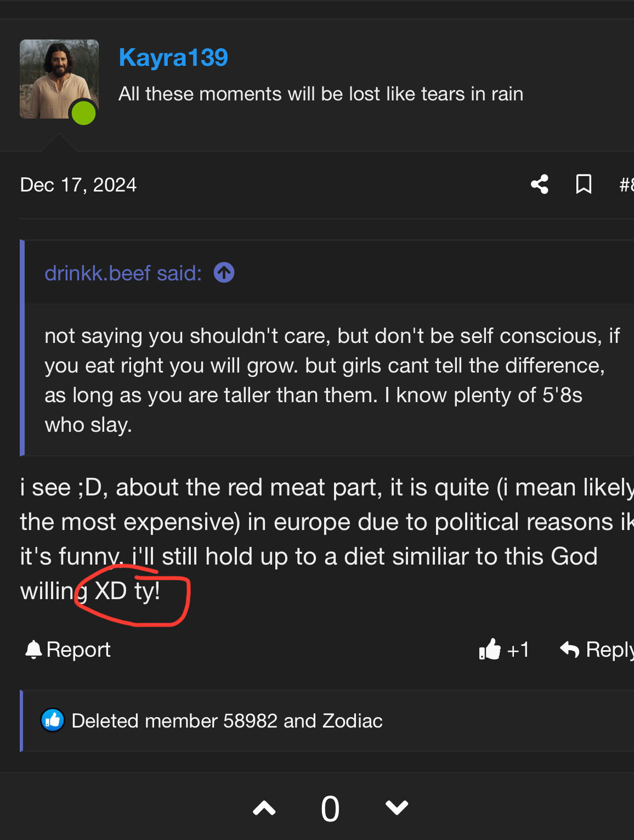The image size is (634, 840).
Task: Open the post number permalink
Action: pos(626,185)
